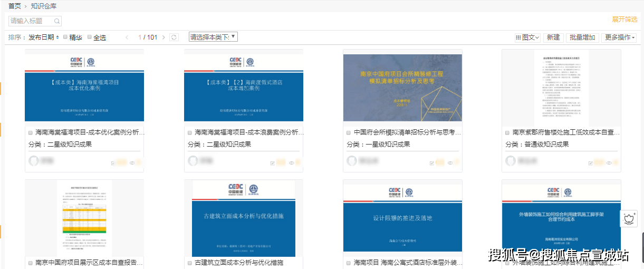Image resolution: width=644 pixels, height=269 pixels.
Task: Click the search magnifier icon in title box
Action: tap(56, 21)
